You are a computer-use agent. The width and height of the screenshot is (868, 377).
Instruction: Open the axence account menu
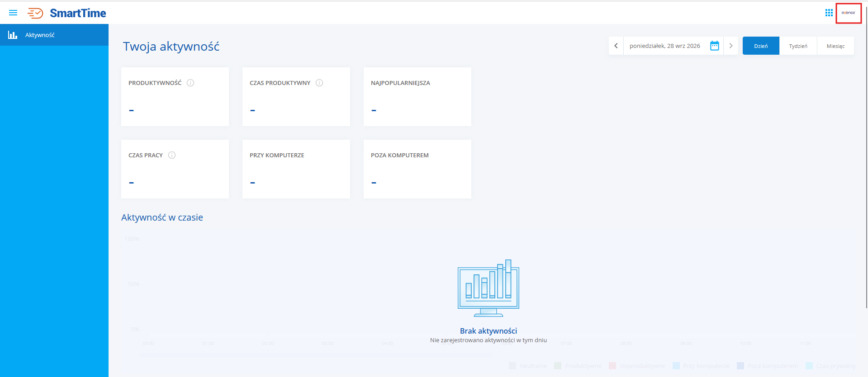(848, 13)
